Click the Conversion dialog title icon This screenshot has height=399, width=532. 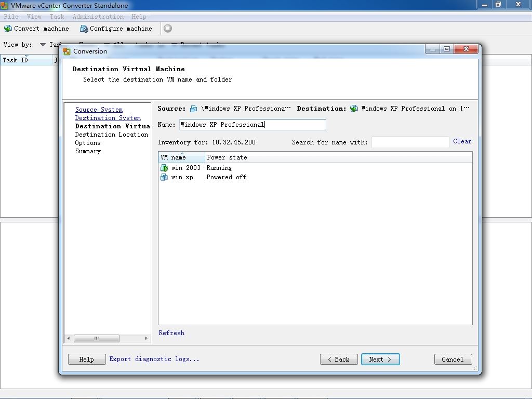[67, 51]
